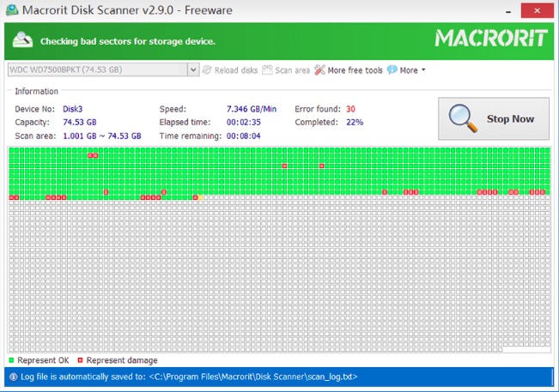Click the Reload disks icon
This screenshot has height=392, width=559.
(207, 69)
